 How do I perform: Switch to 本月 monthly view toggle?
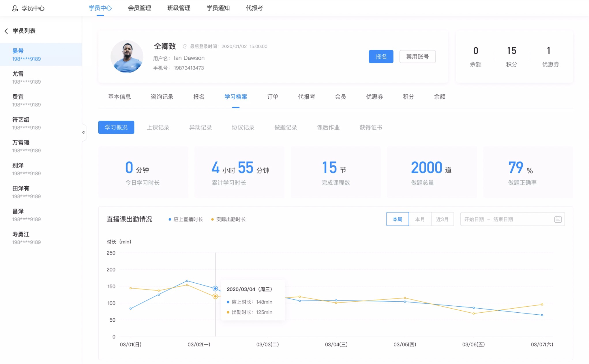click(x=419, y=219)
